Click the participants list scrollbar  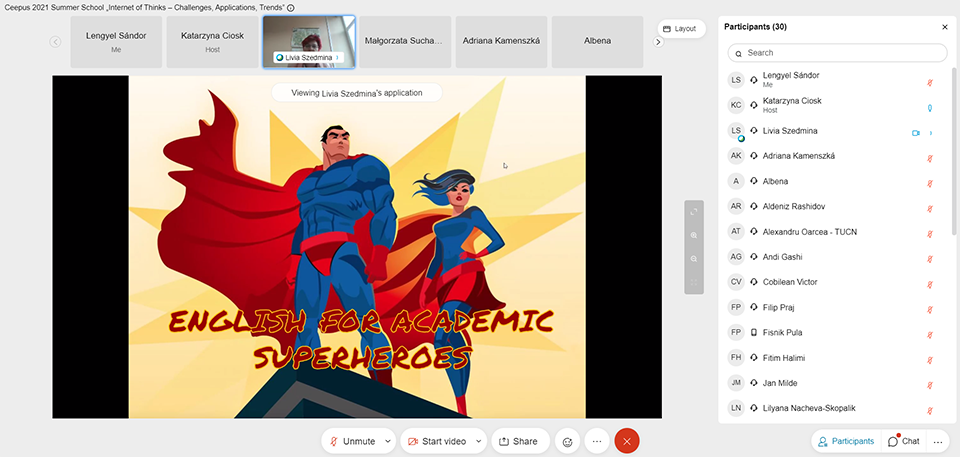coord(954,150)
